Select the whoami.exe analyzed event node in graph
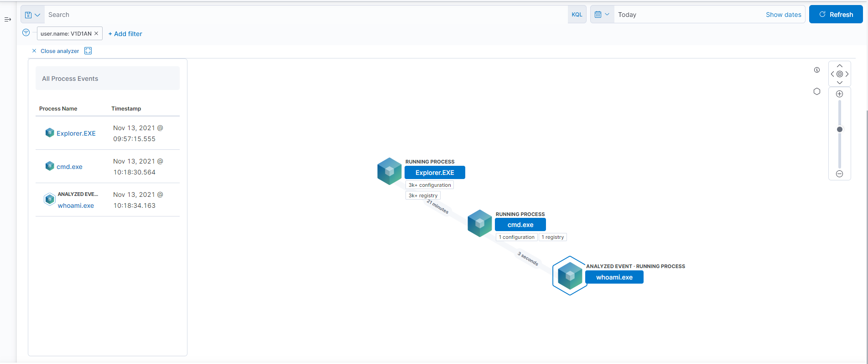The width and height of the screenshot is (868, 364). coord(570,275)
